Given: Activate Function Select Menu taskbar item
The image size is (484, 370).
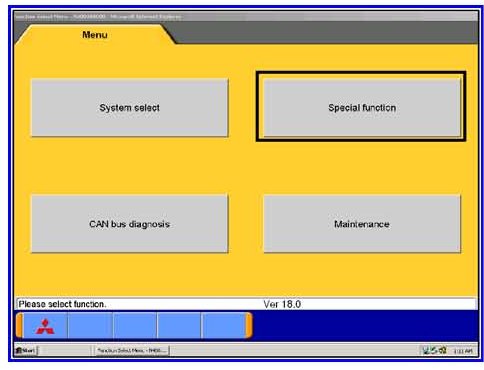Looking at the screenshot, I should [132, 350].
